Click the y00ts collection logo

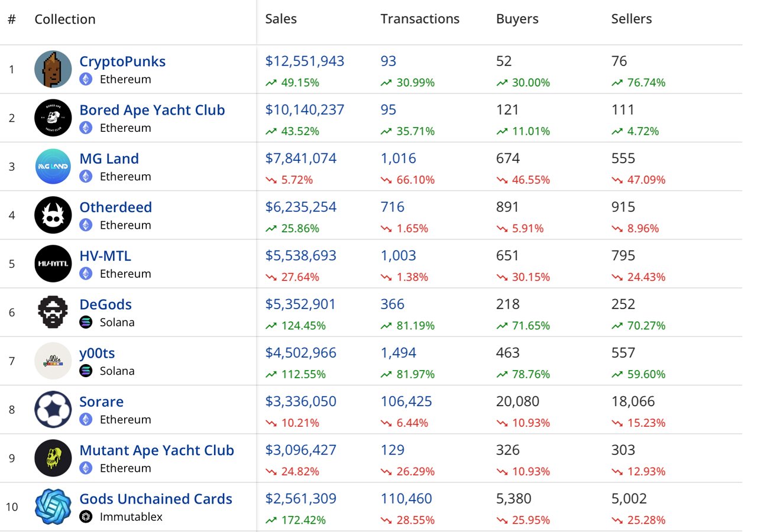pos(53,361)
